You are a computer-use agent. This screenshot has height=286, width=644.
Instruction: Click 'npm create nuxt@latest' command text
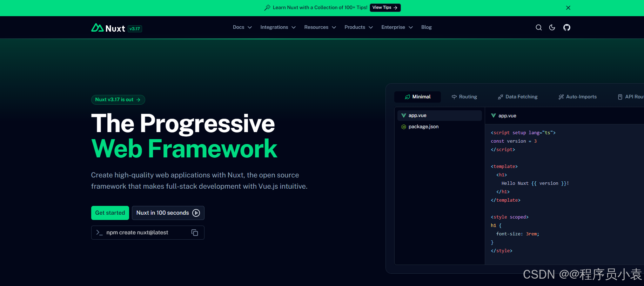pyautogui.click(x=137, y=233)
